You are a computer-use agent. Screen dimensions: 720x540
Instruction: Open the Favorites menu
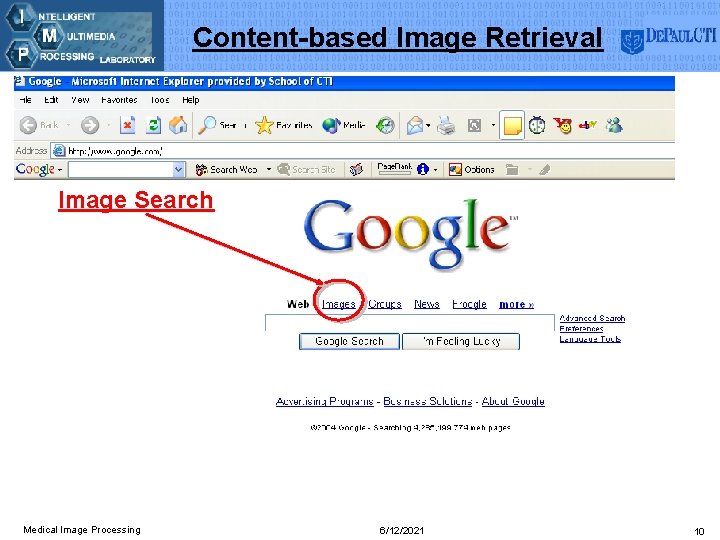(x=119, y=100)
